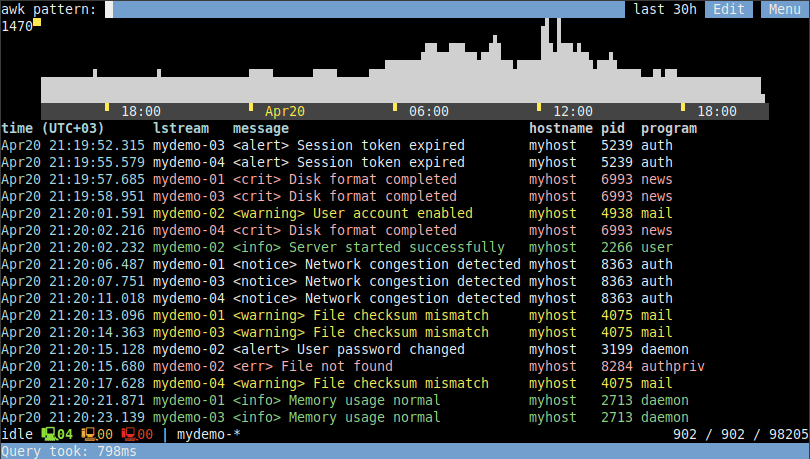The width and height of the screenshot is (810, 459).
Task: Open the Menu button
Action: point(785,9)
